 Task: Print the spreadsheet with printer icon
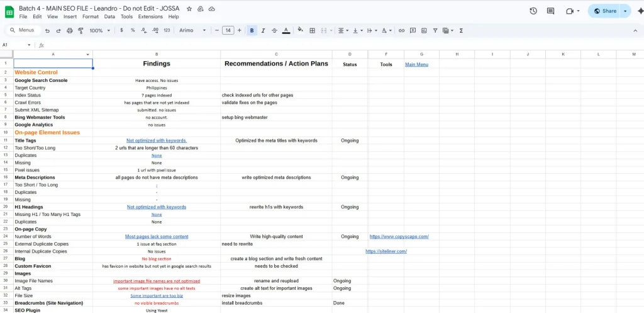[x=69, y=30]
